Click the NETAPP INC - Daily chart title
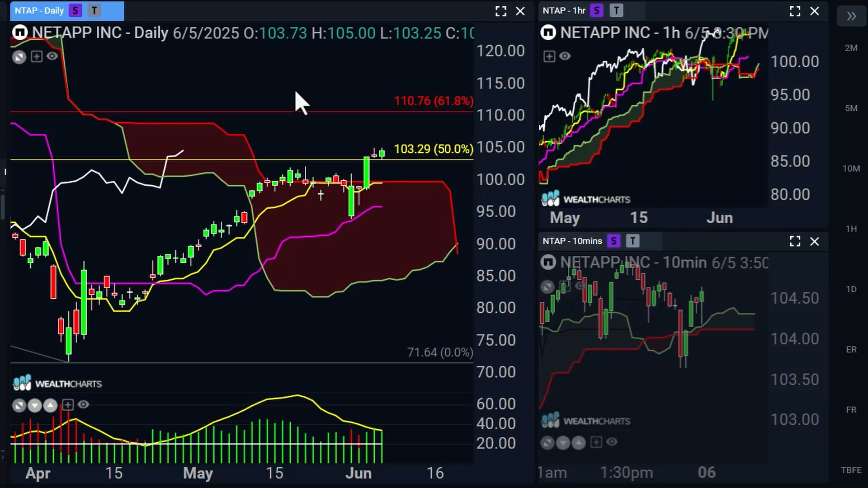Viewport: 868px width, 488px height. tap(100, 33)
